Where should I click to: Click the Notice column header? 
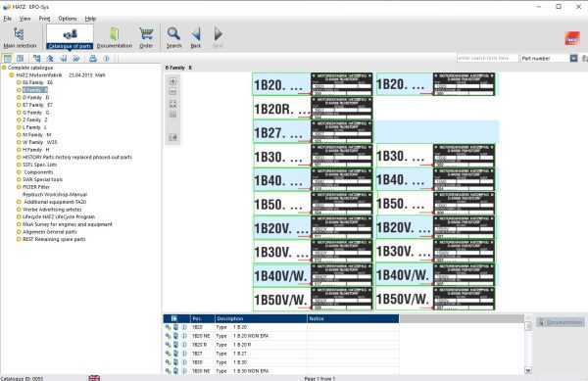click(x=353, y=319)
